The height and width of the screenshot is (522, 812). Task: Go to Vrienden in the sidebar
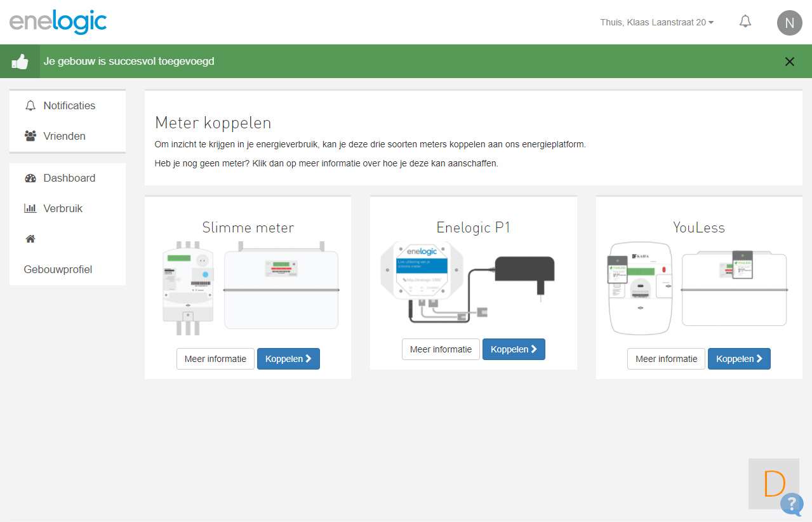(x=64, y=136)
